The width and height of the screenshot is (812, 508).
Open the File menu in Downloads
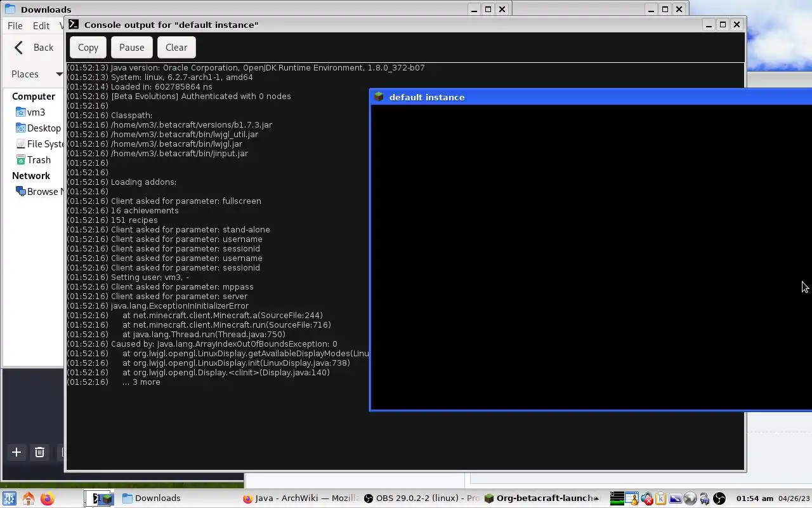point(15,26)
